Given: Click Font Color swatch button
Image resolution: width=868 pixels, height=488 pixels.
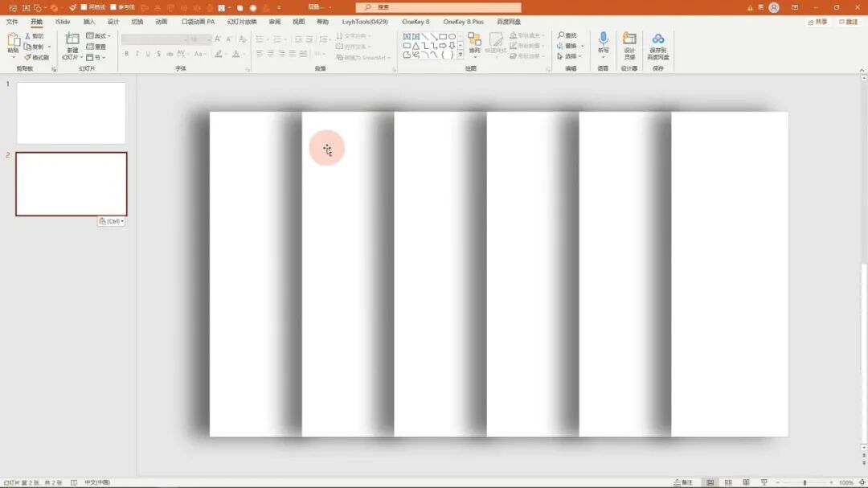Looking at the screenshot, I should coord(235,54).
